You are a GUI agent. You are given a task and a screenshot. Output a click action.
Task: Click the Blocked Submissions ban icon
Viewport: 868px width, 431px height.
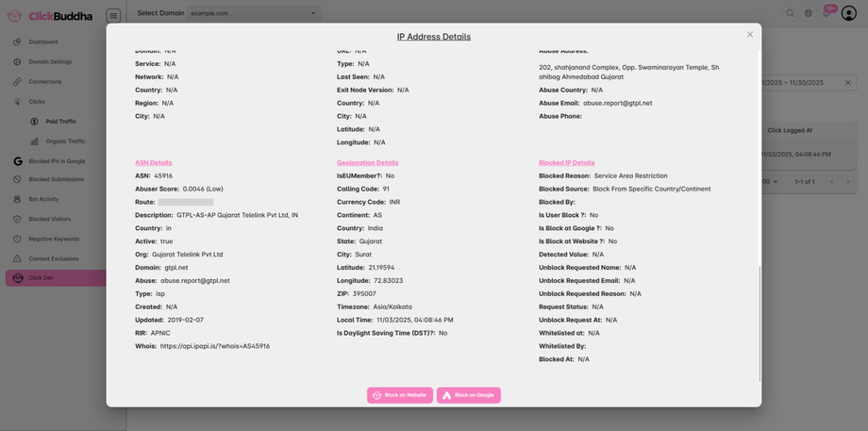[17, 179]
